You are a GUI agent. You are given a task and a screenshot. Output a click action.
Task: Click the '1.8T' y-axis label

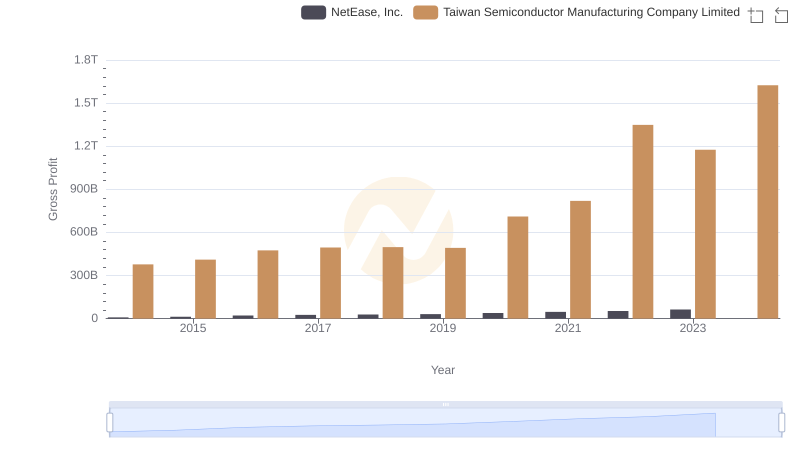pos(86,60)
